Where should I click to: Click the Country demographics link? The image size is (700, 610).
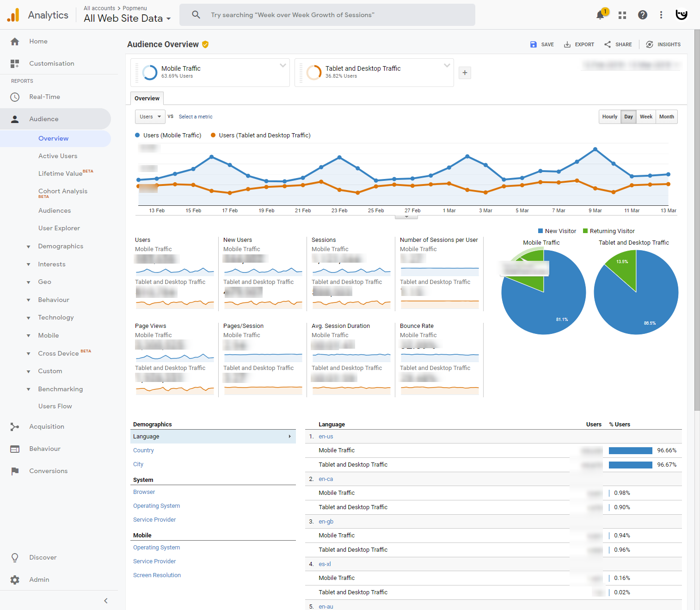[143, 450]
